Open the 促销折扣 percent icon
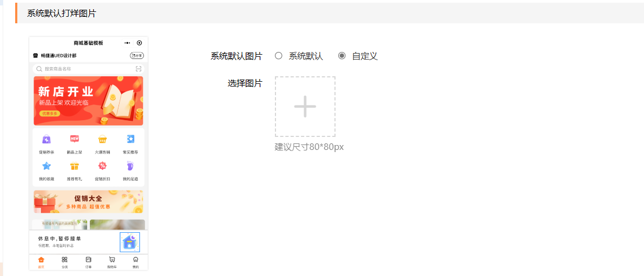Screen dimensions: 644x276 click(x=102, y=166)
